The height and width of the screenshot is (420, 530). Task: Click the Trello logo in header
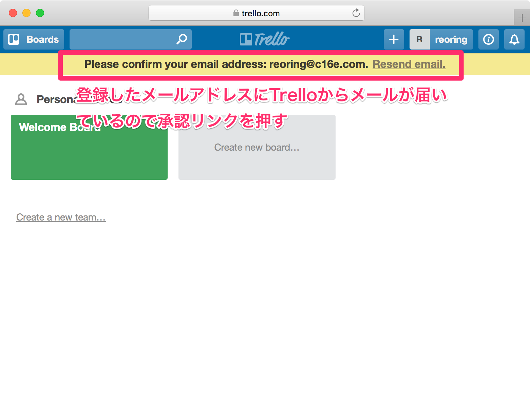(265, 39)
